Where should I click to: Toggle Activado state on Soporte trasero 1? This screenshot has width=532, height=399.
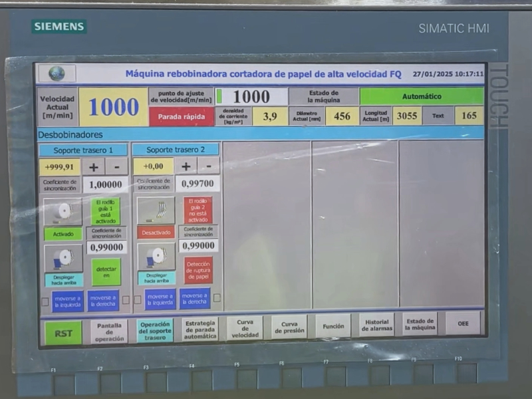coord(65,233)
